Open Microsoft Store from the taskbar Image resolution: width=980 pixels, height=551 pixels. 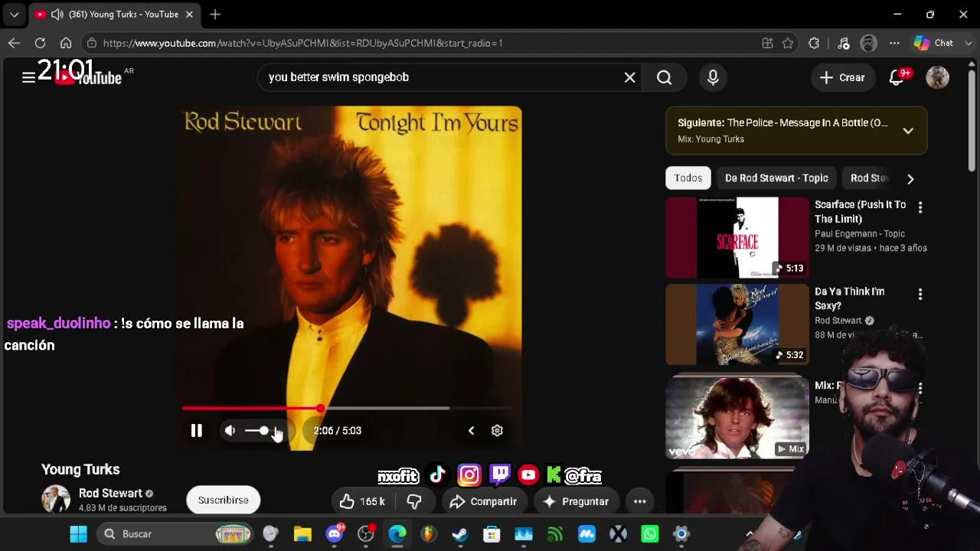(492, 534)
